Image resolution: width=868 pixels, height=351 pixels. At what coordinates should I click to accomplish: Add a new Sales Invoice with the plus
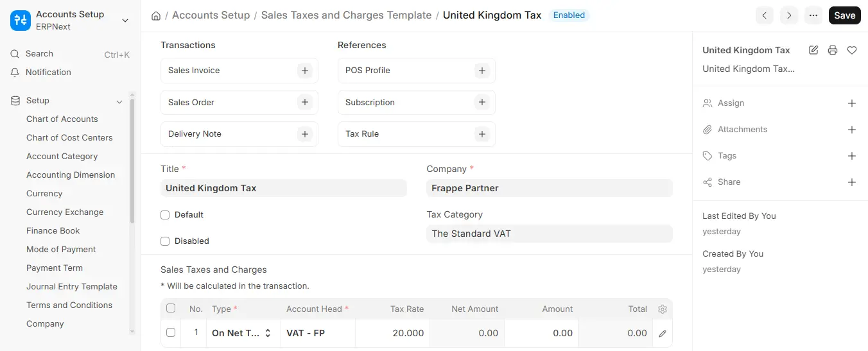pos(305,71)
